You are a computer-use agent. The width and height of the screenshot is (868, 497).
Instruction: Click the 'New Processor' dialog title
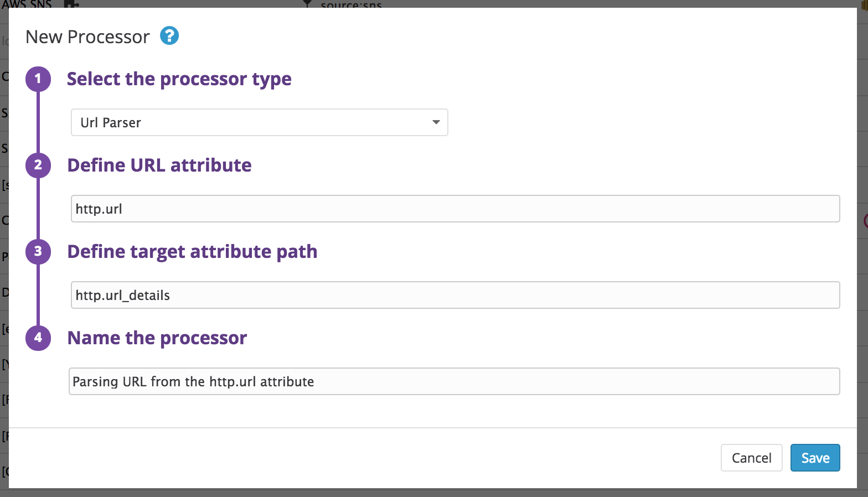87,37
